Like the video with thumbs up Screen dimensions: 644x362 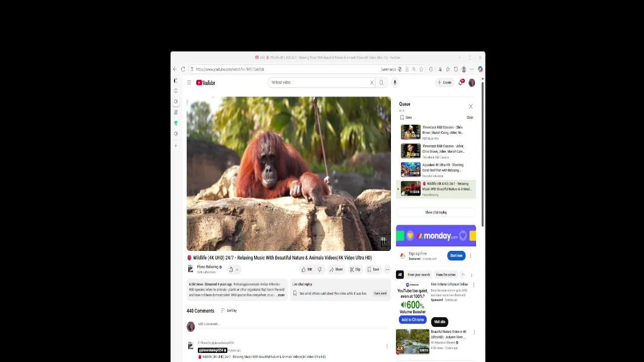coord(306,269)
